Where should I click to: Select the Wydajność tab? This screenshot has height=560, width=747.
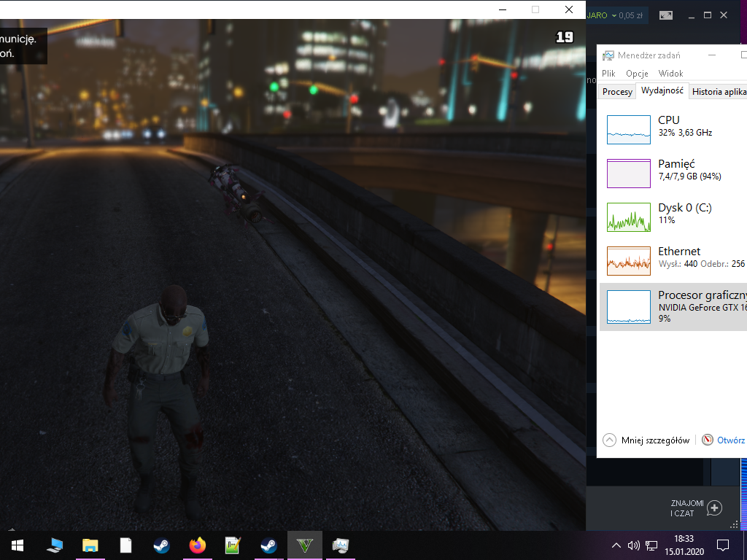(x=662, y=90)
